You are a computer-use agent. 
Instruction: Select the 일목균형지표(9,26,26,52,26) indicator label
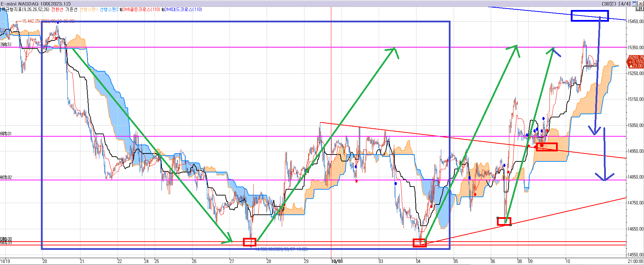[x=25, y=9]
